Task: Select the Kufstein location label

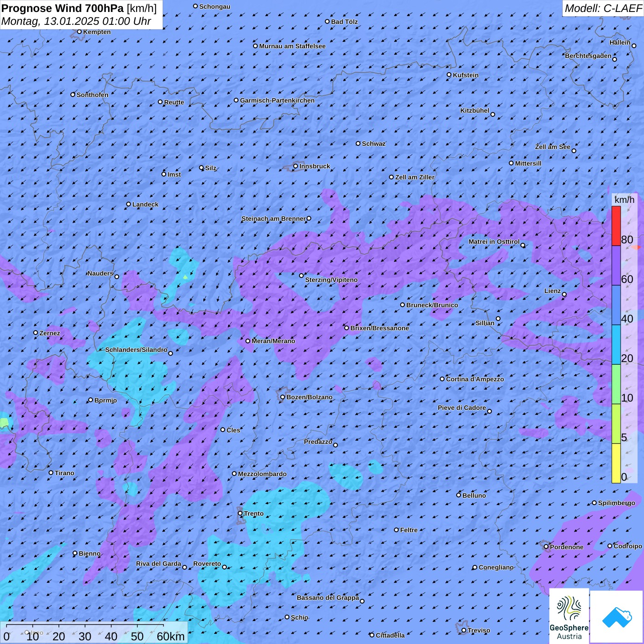Action: [466, 75]
